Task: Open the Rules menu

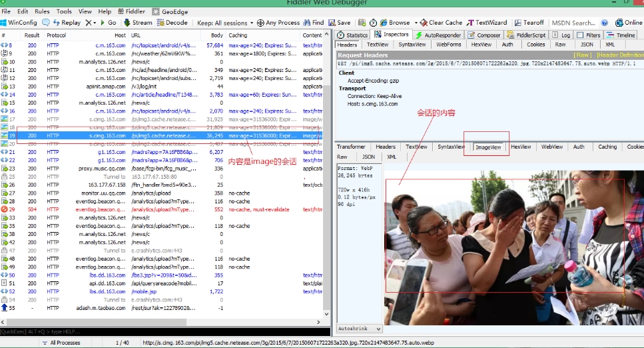Action: pos(42,11)
